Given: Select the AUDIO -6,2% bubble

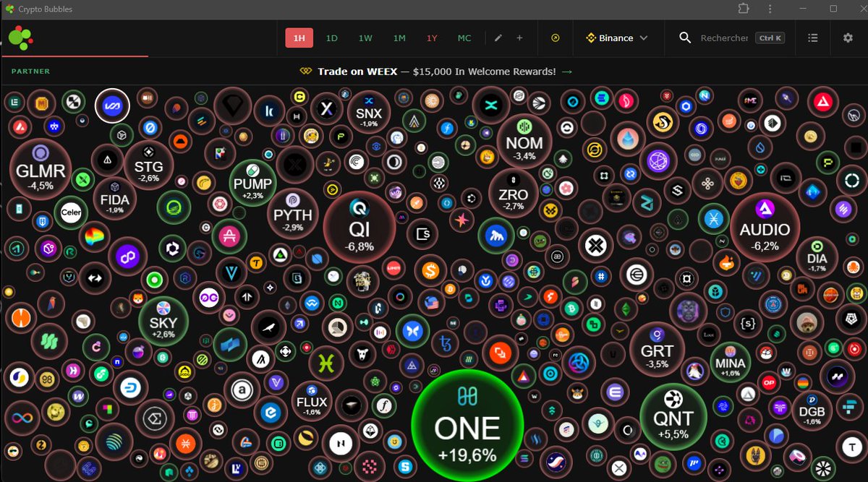Looking at the screenshot, I should [765, 228].
